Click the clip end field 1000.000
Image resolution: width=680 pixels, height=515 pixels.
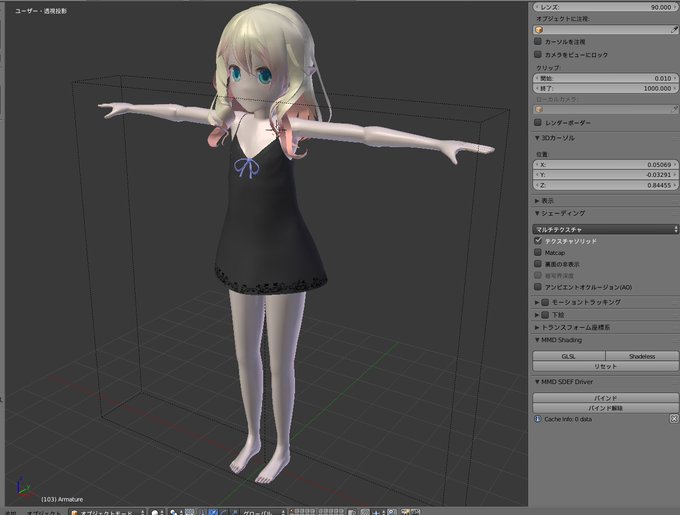(x=605, y=88)
